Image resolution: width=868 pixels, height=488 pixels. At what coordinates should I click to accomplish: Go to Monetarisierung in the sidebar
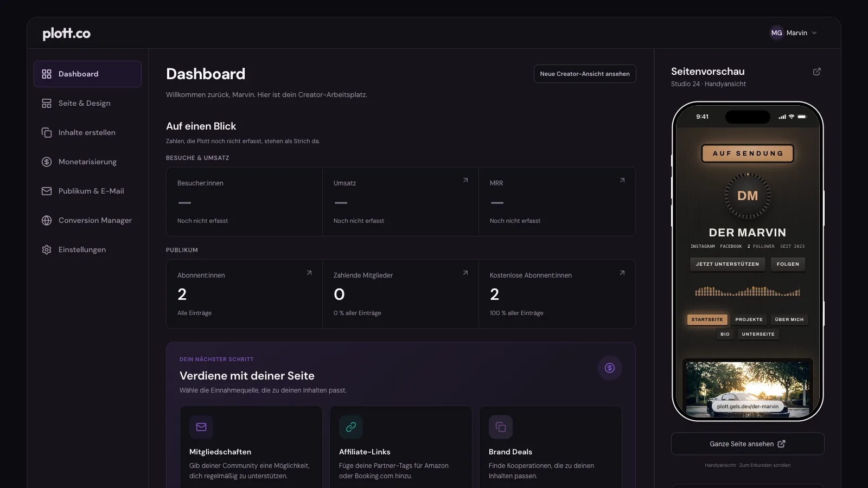click(x=87, y=162)
